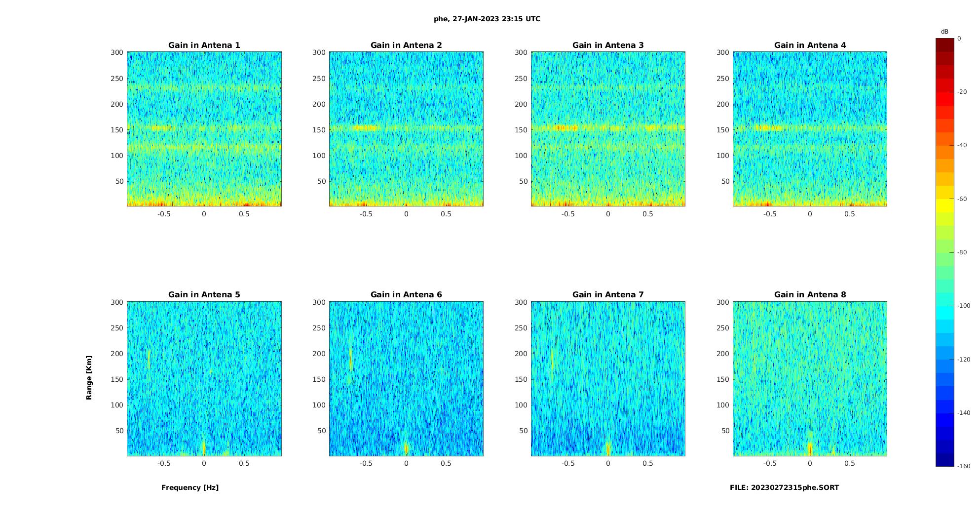The width and height of the screenshot is (980, 525).
Task: Click the zero-frequency peak in Antena 8 plot
Action: [x=810, y=447]
